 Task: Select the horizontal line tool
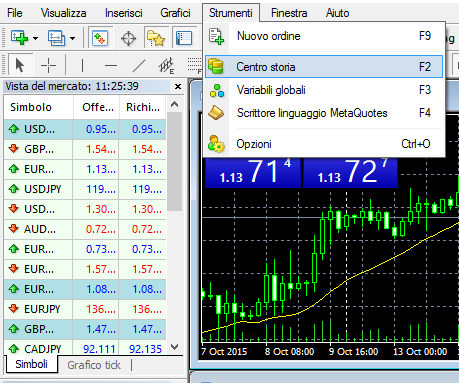pos(111,65)
